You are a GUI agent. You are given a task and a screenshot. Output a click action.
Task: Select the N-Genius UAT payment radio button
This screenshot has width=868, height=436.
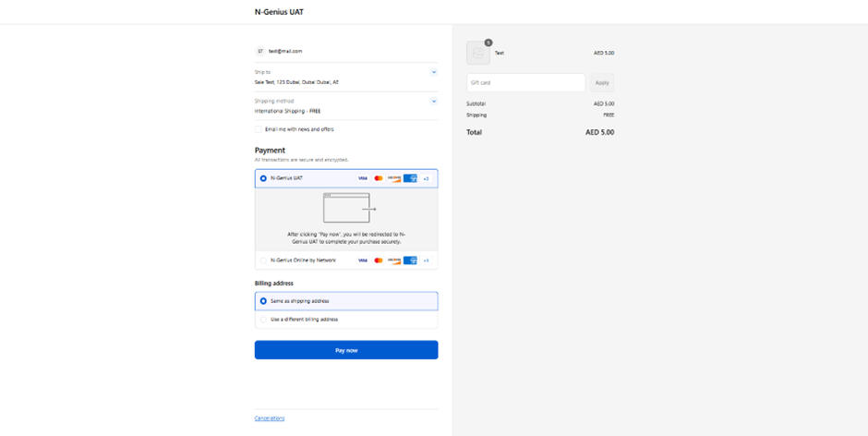(263, 178)
